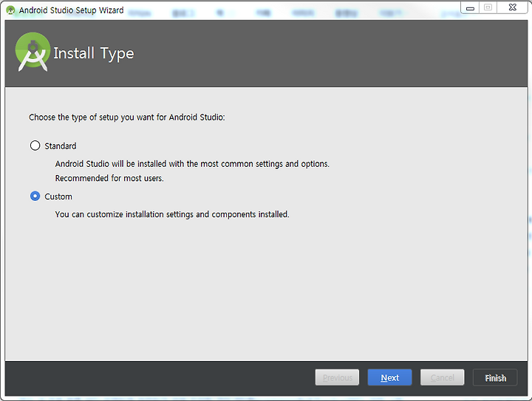This screenshot has height=401, width=532.
Task: Click the 'Install Type' heading text
Action: (94, 54)
